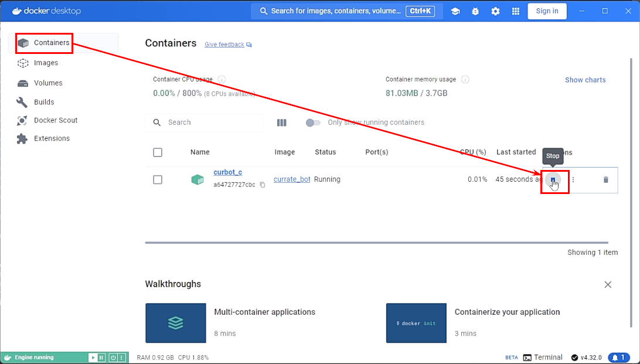This screenshot has height=364, width=640.
Task: Pause the Docker engine in status bar
Action: [101, 358]
